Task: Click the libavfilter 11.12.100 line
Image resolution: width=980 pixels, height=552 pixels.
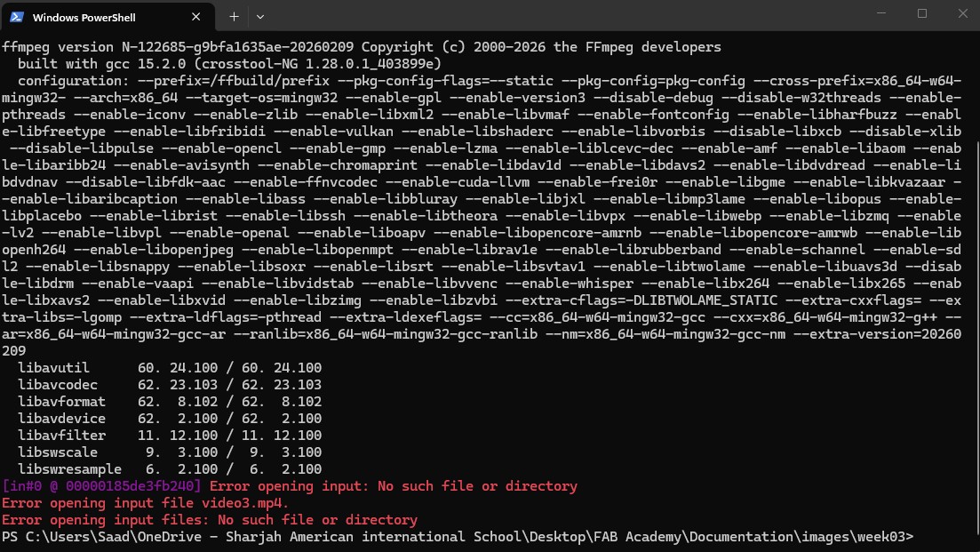Action: tap(169, 435)
